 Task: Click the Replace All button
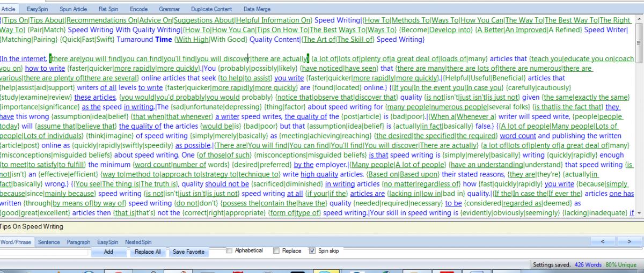[x=148, y=252]
